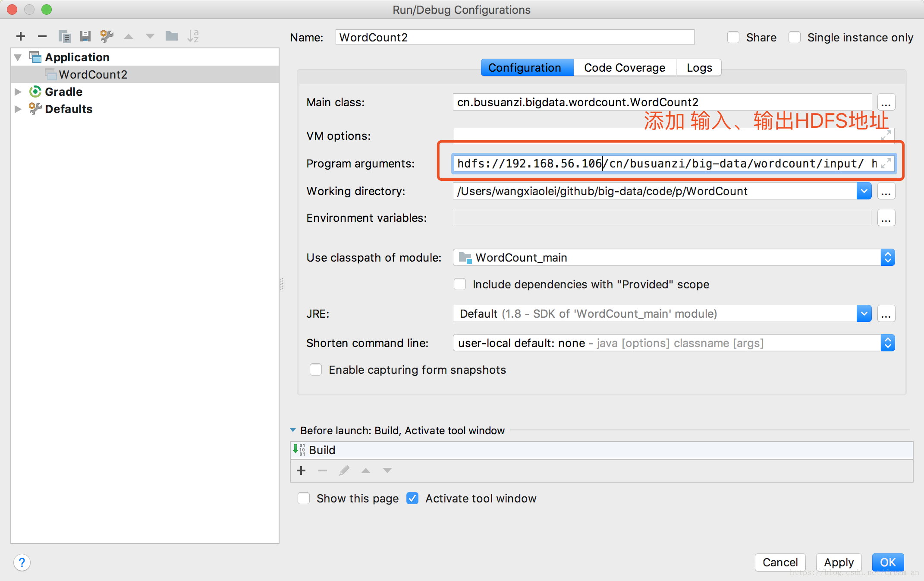Enable capturing form snapshots
The width and height of the screenshot is (924, 581).
(x=316, y=369)
